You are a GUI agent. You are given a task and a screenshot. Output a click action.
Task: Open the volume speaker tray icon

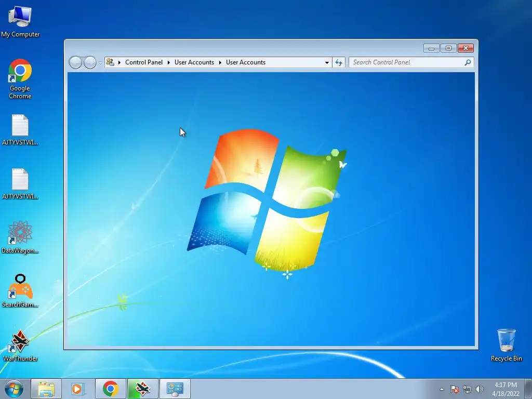(480, 389)
